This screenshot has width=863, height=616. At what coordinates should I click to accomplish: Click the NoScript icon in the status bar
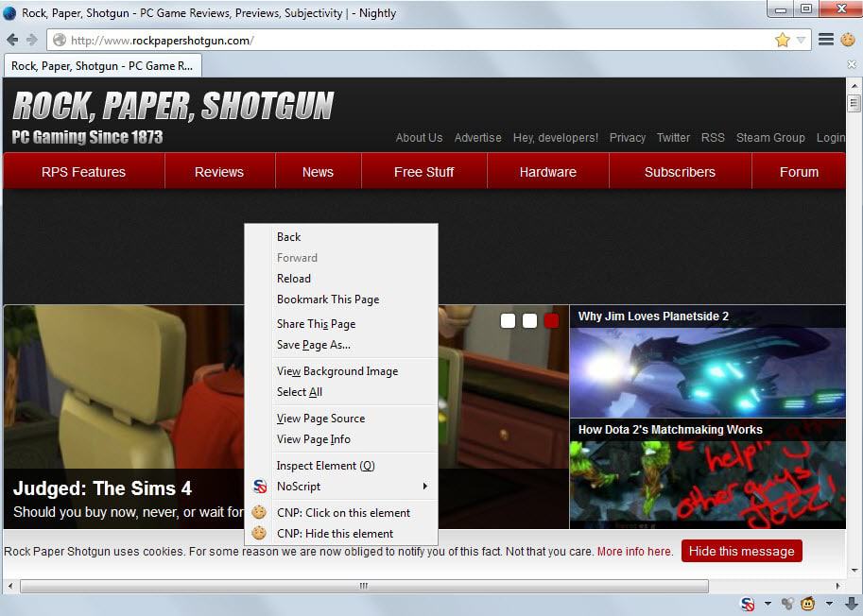748,604
